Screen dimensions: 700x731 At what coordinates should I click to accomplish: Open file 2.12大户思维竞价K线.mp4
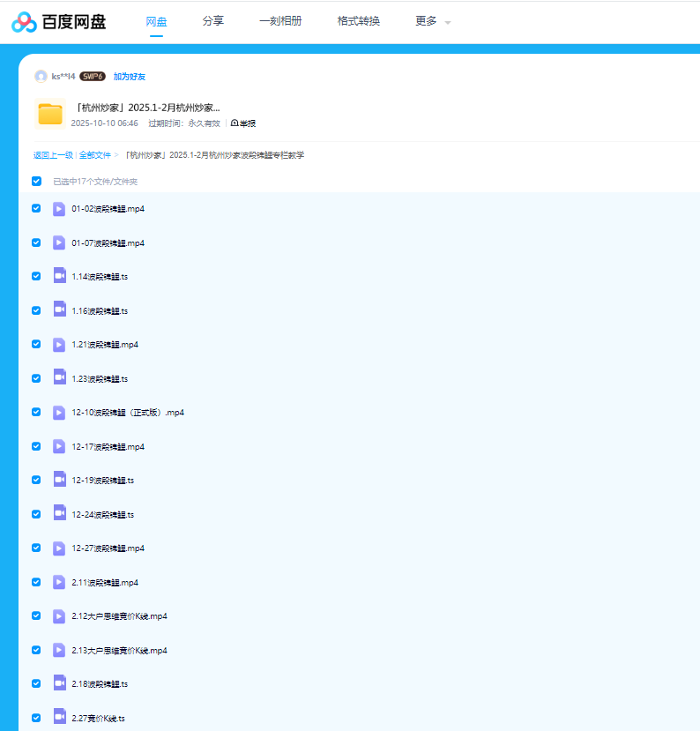(x=119, y=616)
